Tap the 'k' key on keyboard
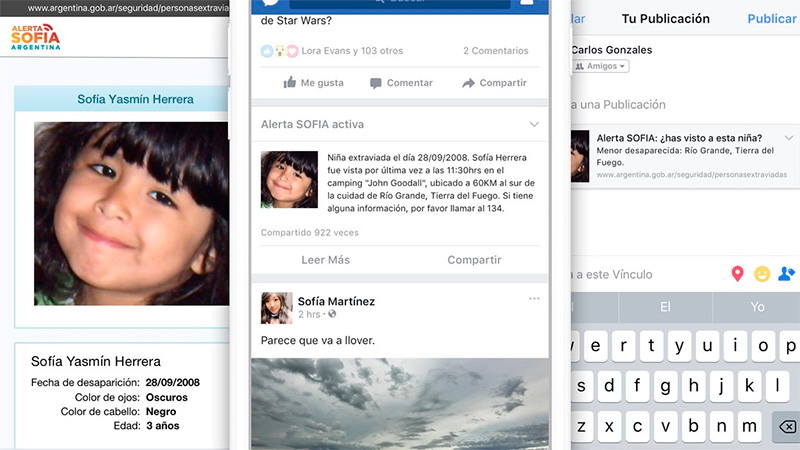The image size is (800, 450). [x=749, y=386]
